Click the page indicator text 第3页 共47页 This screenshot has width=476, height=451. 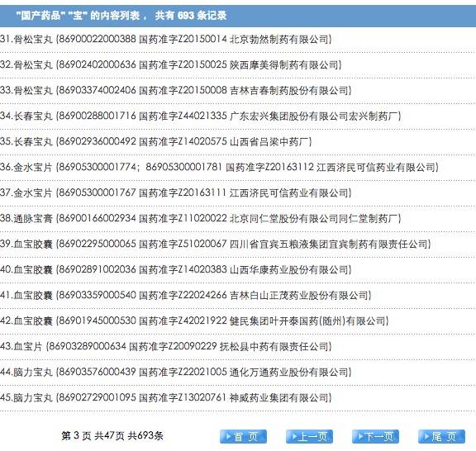[x=93, y=436]
